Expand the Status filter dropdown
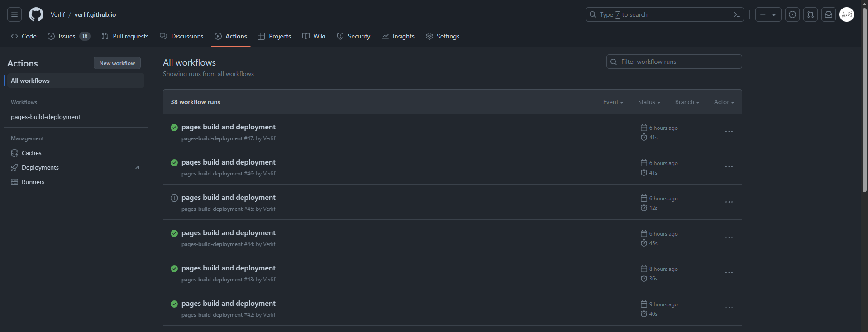The width and height of the screenshot is (868, 332). click(x=649, y=102)
